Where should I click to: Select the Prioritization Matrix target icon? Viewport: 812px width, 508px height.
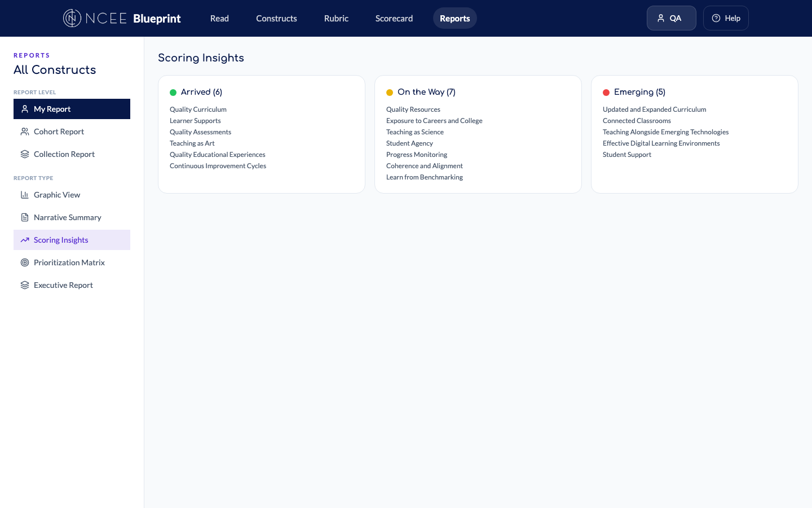click(x=24, y=262)
